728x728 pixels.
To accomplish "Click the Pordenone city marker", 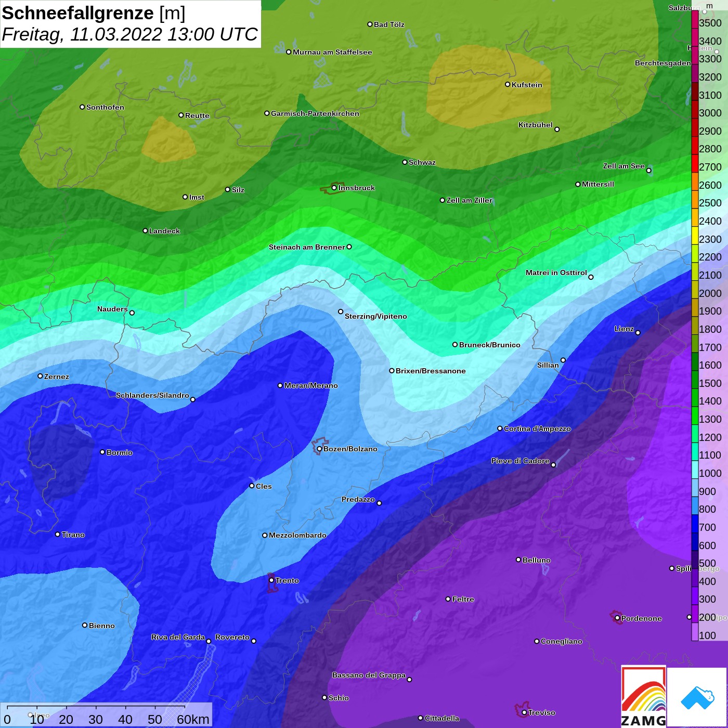I will point(617,618).
